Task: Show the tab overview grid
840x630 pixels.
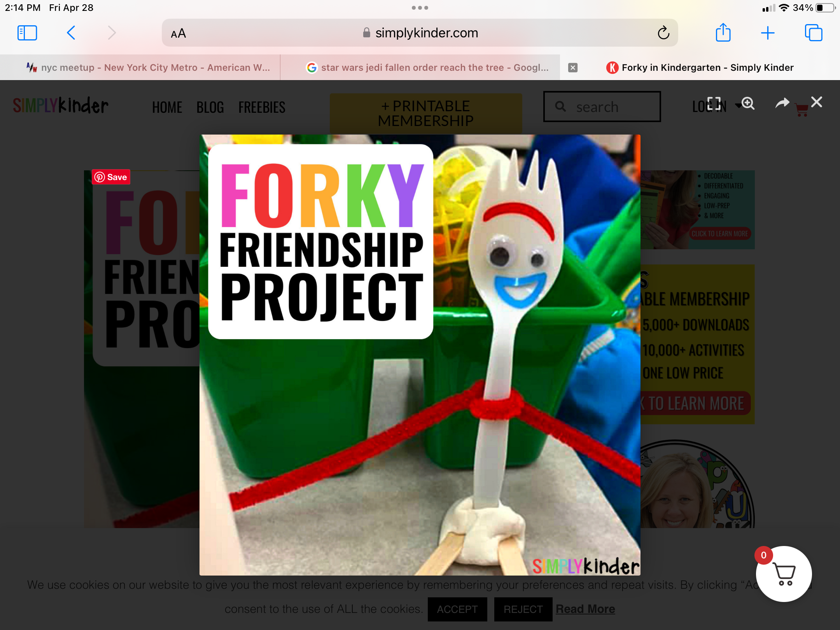Action: pyautogui.click(x=814, y=33)
